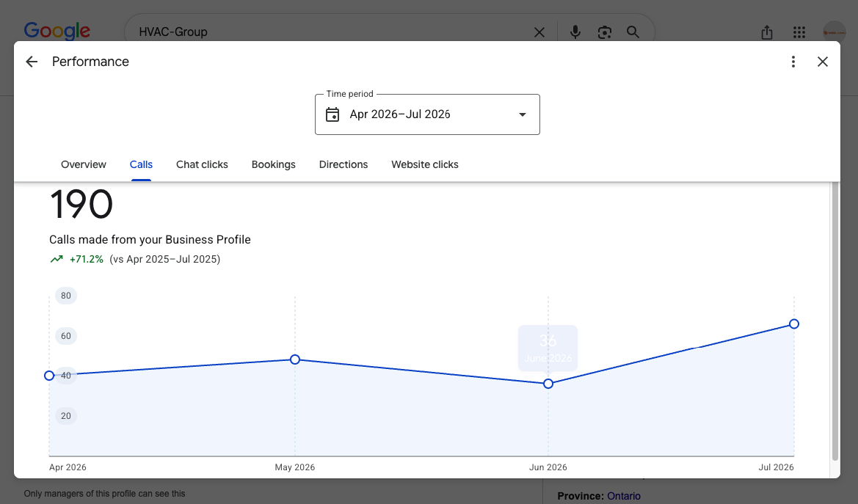The height and width of the screenshot is (504, 858).
Task: Open the Chat clicks tab
Action: click(x=202, y=165)
